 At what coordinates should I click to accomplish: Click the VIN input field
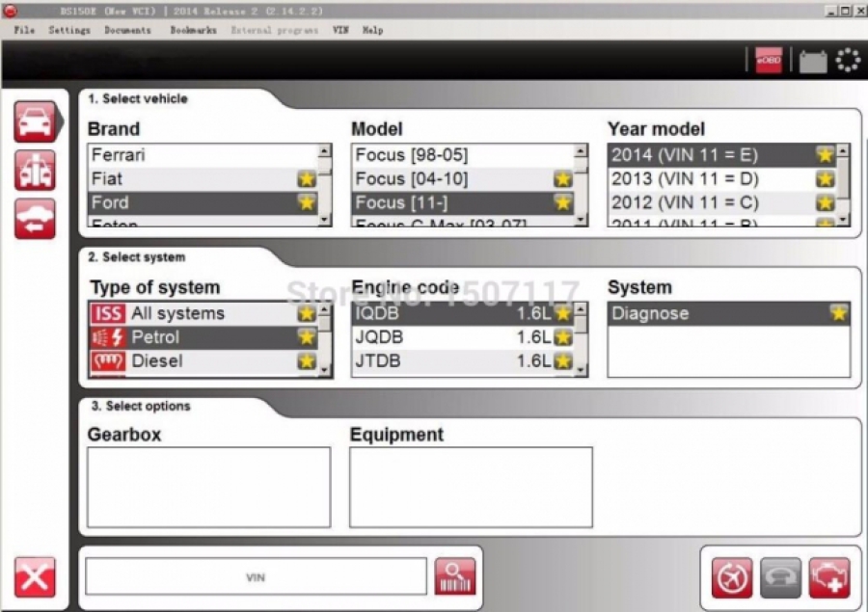tap(256, 577)
